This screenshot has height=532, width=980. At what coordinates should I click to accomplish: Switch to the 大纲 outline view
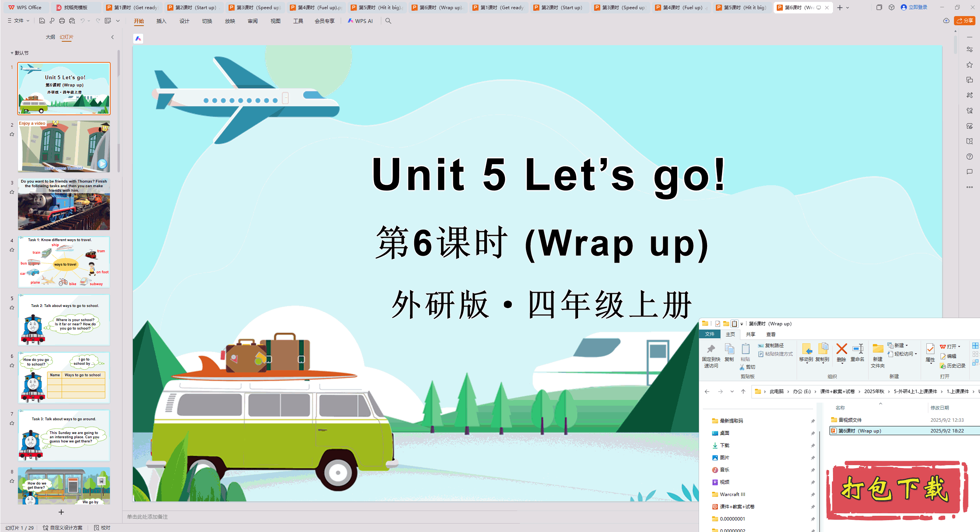click(50, 37)
